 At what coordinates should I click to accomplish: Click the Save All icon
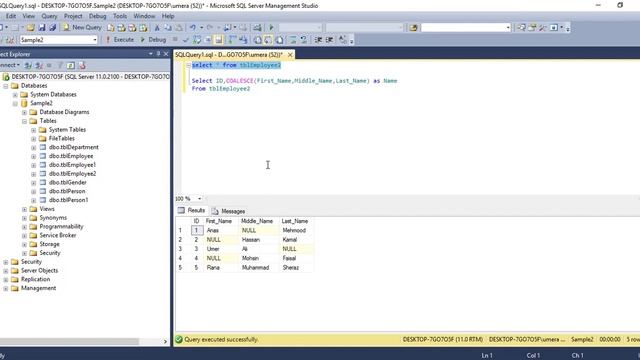pyautogui.click(x=53, y=27)
